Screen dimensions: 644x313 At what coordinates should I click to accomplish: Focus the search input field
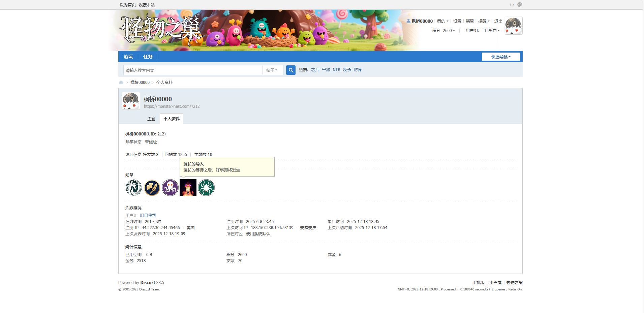[x=193, y=70]
